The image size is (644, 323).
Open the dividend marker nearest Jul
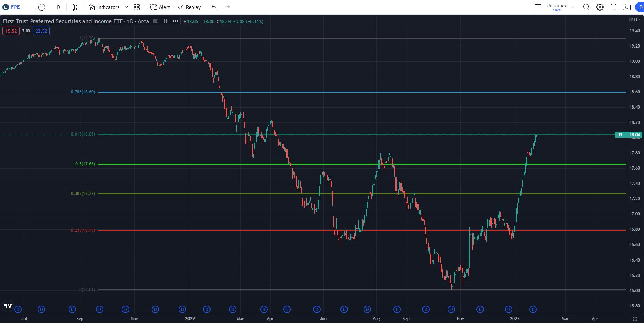18,310
